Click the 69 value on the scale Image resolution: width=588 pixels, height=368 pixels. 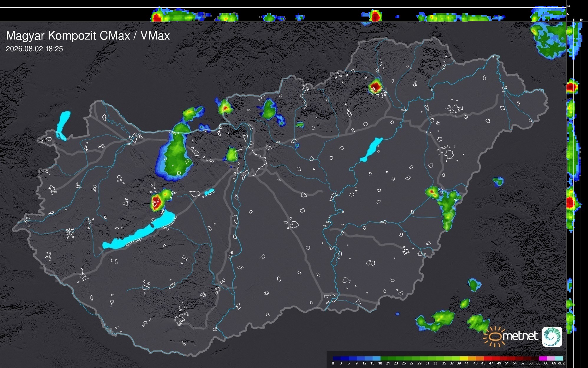[554, 363]
